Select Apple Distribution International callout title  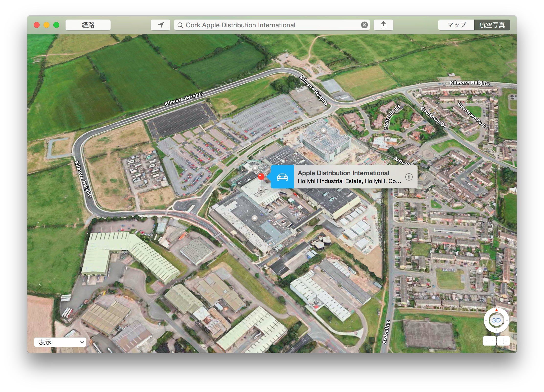click(343, 173)
